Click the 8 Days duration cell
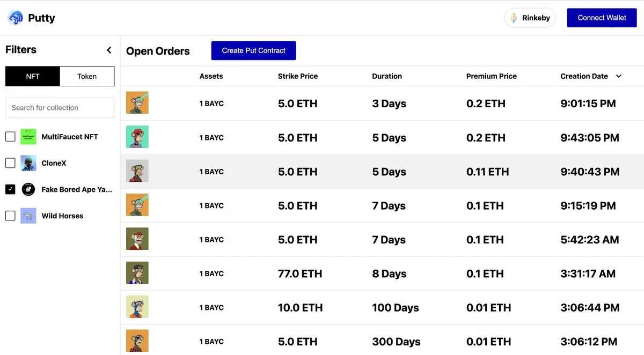Screen dimensions: 644x355 pos(389,273)
